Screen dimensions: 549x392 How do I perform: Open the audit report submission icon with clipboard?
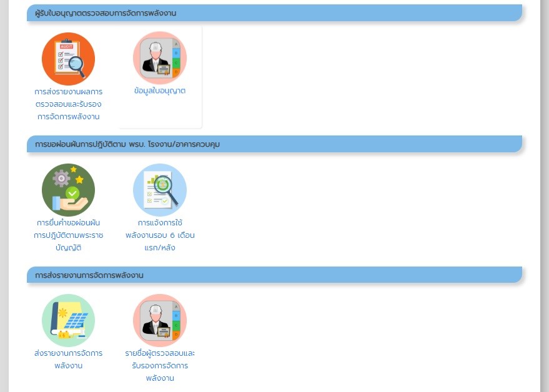coord(68,59)
